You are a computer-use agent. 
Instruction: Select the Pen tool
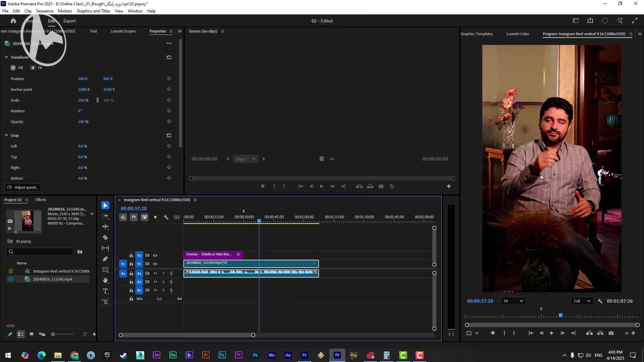pyautogui.click(x=105, y=259)
